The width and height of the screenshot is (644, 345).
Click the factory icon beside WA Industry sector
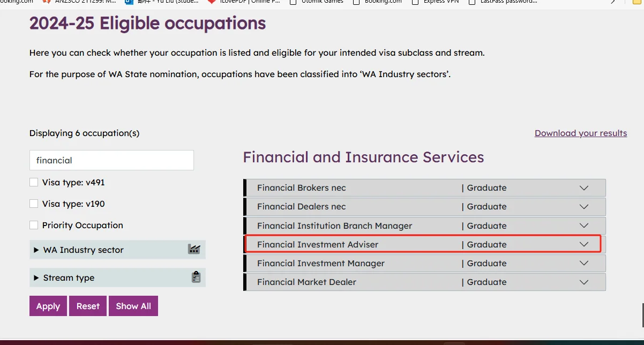point(193,249)
